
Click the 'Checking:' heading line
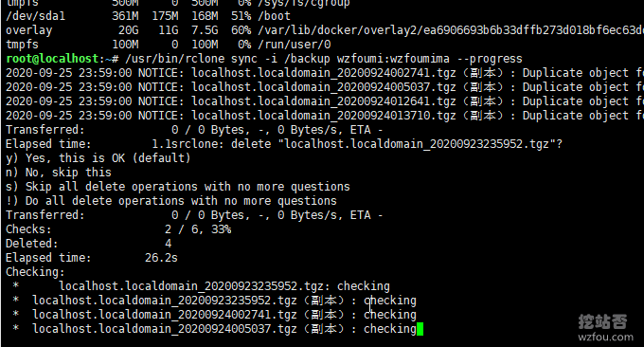[x=35, y=272]
